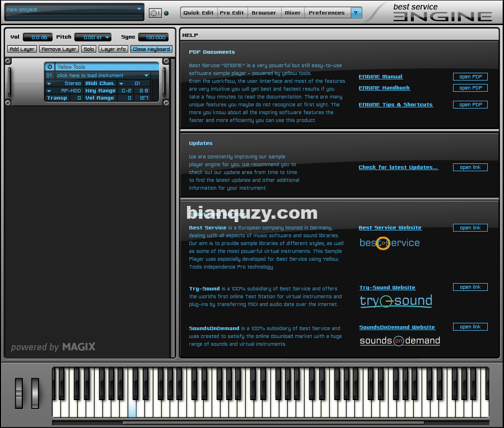Screen dimensions: 504x428
Task: Switch to the Mixer tab
Action: [292, 12]
